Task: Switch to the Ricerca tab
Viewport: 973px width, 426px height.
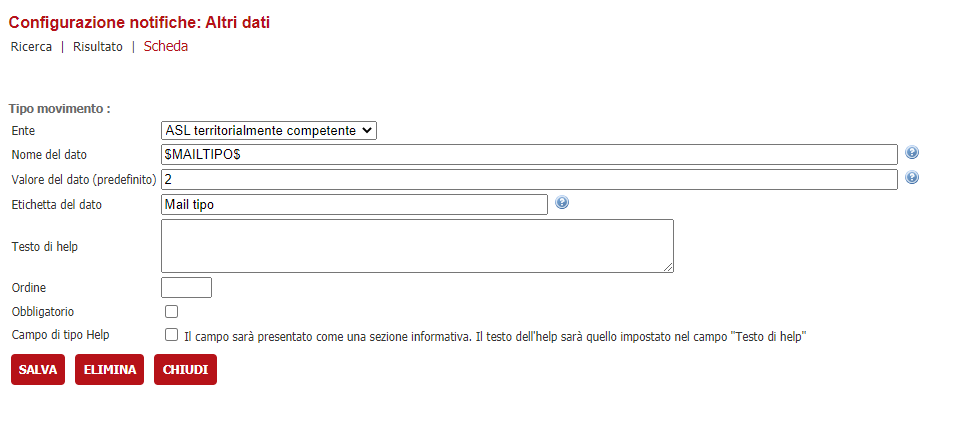Action: click(31, 47)
